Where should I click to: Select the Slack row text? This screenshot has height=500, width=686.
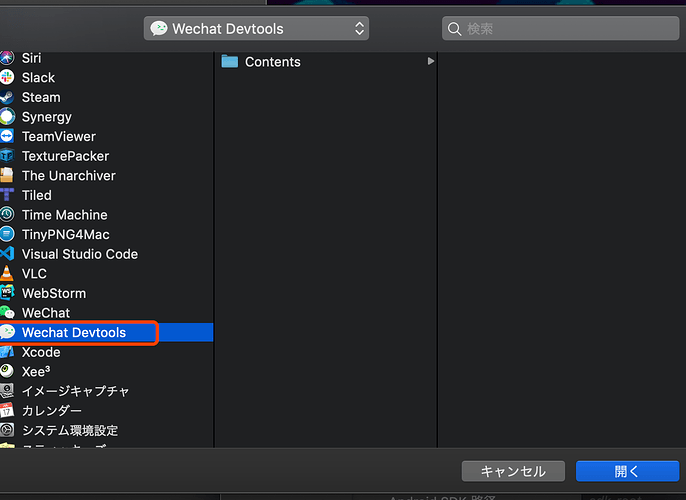click(x=38, y=77)
